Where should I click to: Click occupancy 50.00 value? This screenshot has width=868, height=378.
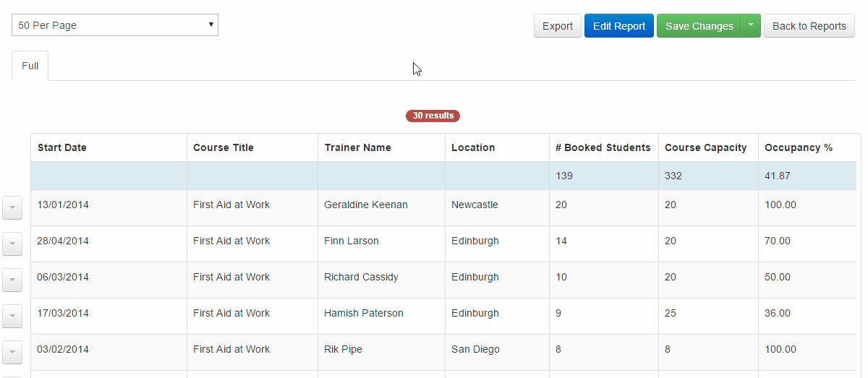click(x=778, y=277)
